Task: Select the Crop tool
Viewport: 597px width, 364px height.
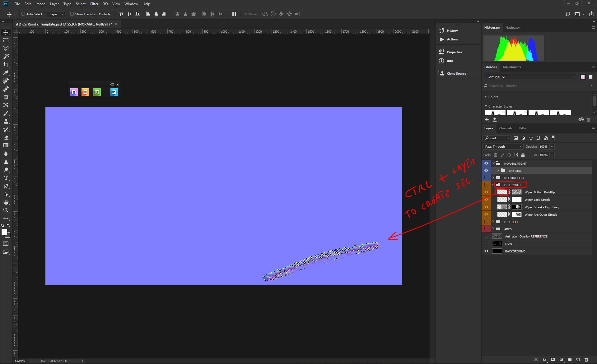Action: coord(6,65)
